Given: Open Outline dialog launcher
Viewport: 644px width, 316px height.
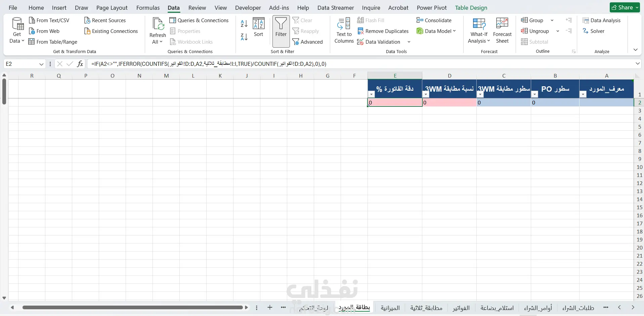Looking at the screenshot, I should [574, 51].
